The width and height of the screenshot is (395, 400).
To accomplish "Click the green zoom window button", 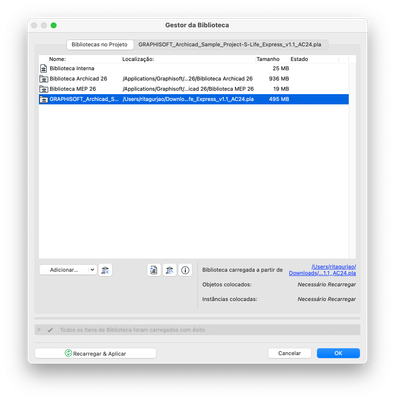I will click(x=53, y=25).
